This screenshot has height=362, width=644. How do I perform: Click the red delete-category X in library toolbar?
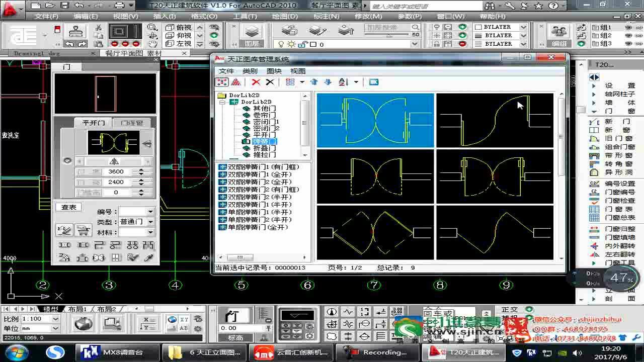[256, 82]
